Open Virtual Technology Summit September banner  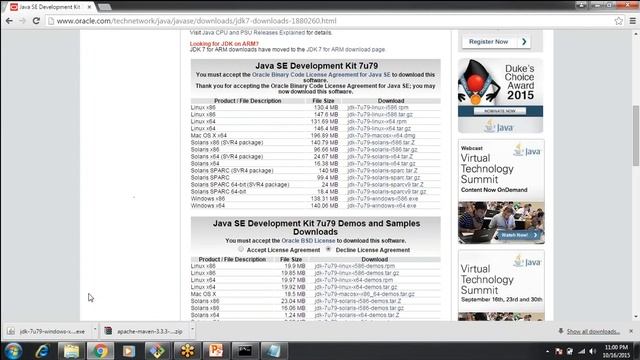(x=501, y=285)
